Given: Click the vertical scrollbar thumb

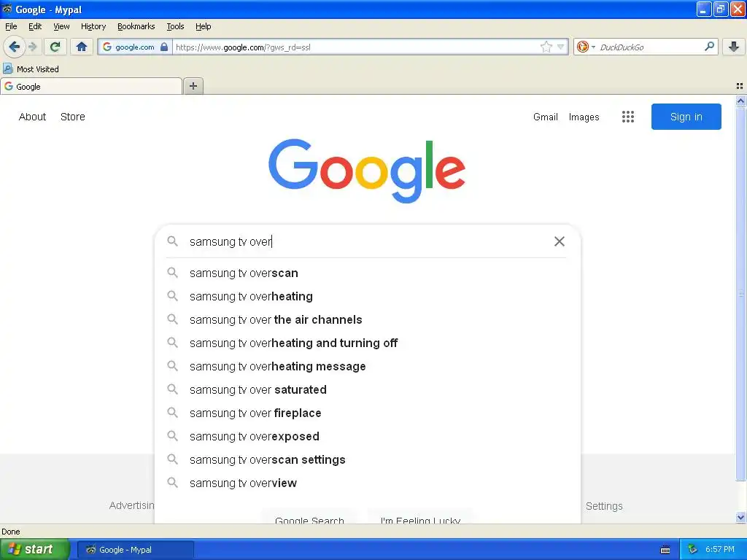Looking at the screenshot, I should (x=740, y=293).
